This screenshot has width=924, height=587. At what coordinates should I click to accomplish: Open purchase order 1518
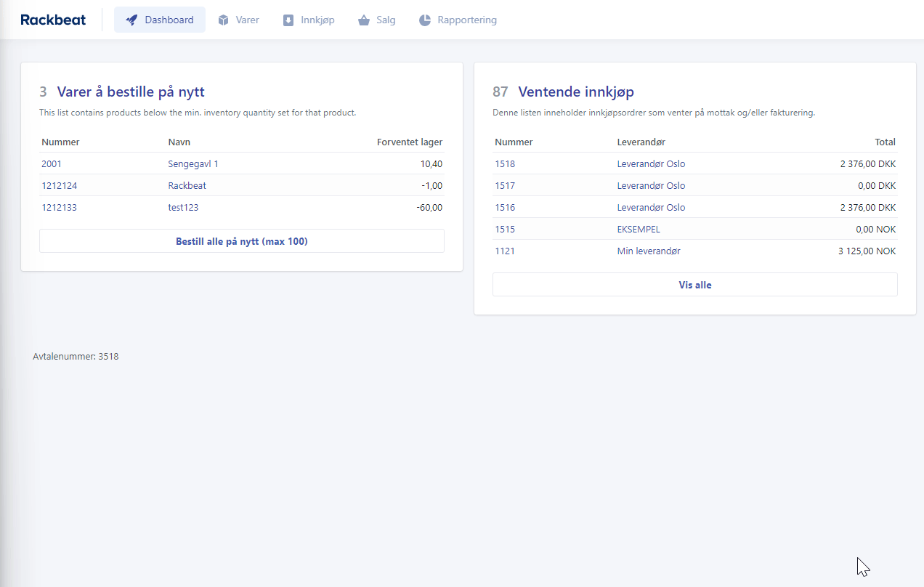pos(505,163)
